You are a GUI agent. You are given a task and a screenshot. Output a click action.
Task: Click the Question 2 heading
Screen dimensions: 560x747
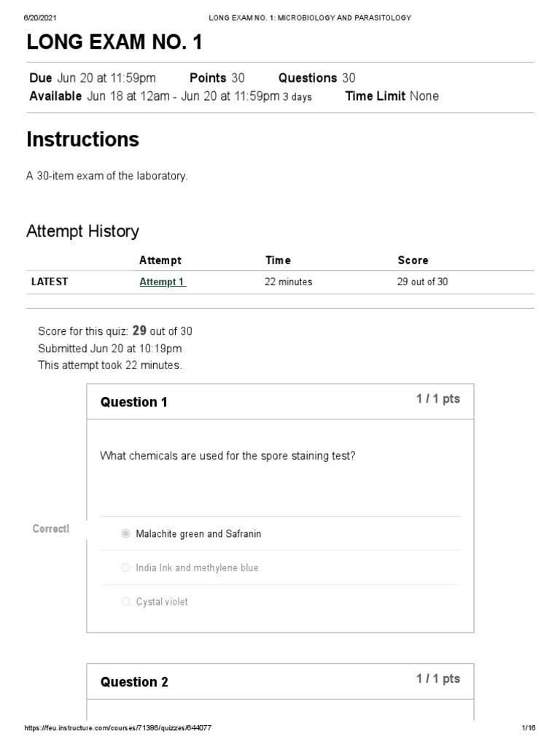(134, 682)
